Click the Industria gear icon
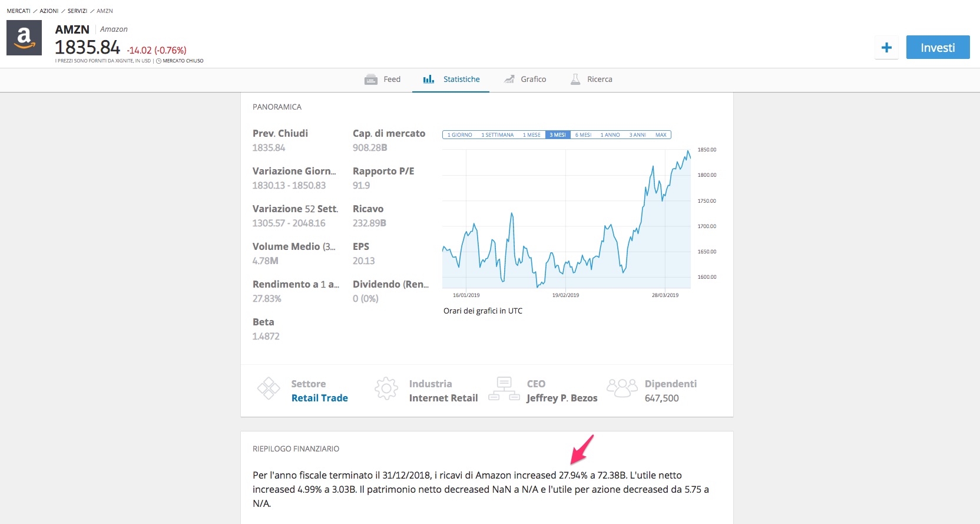980x524 pixels. click(x=386, y=388)
